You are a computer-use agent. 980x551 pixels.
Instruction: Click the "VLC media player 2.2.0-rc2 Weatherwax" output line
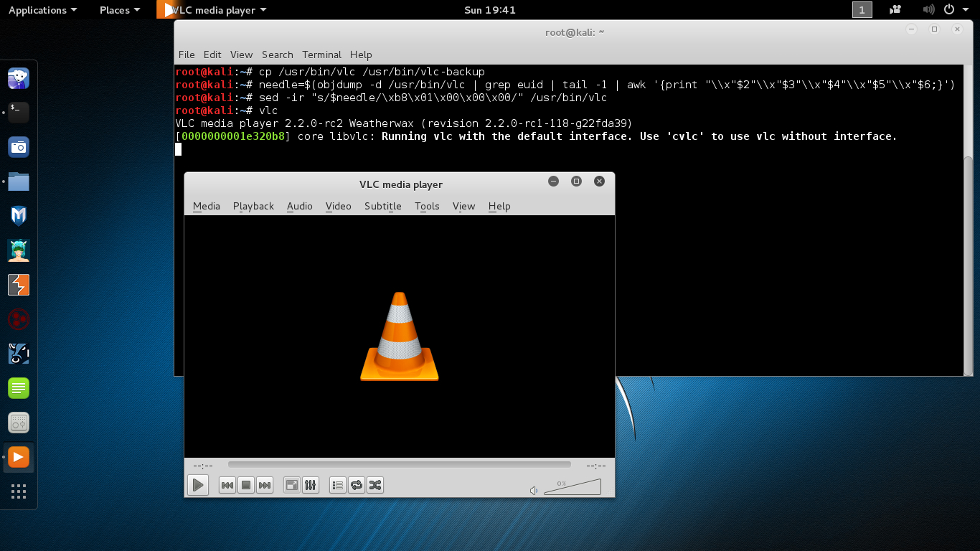pyautogui.click(x=404, y=123)
